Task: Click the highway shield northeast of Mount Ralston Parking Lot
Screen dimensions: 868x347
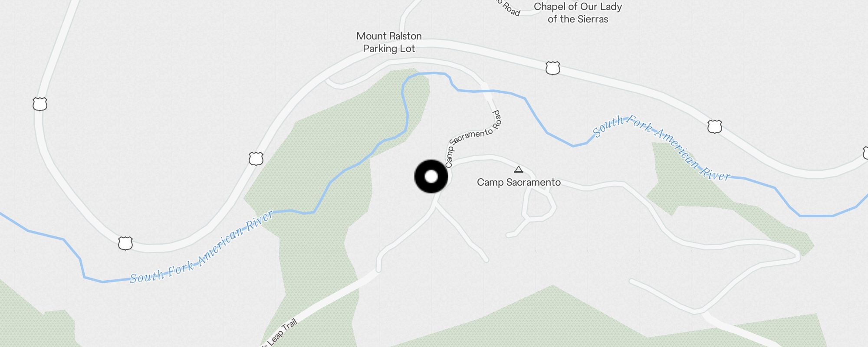Action: coord(552,68)
